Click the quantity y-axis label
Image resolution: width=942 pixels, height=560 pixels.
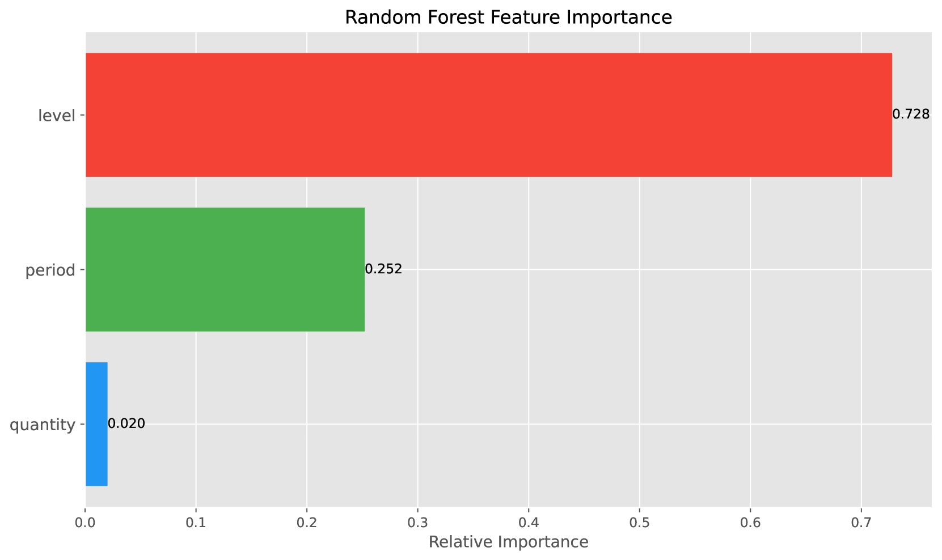click(43, 425)
